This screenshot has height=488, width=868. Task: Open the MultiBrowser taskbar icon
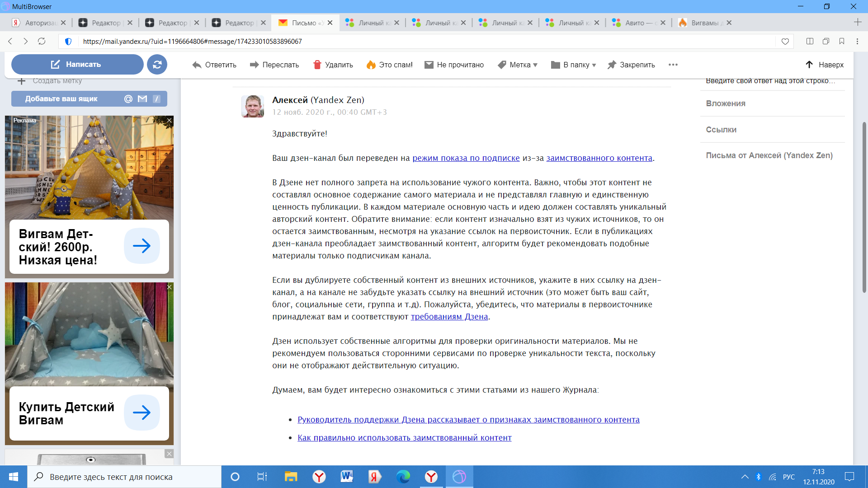459,477
